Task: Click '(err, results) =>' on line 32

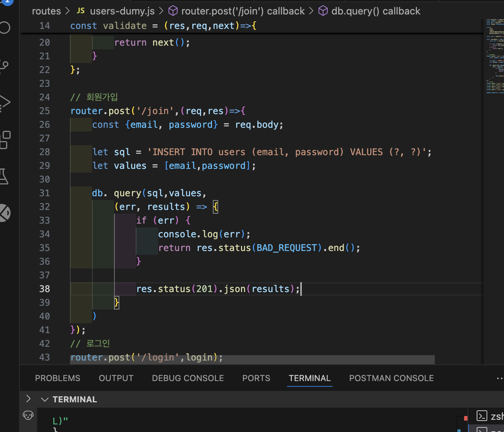Action: 161,207
